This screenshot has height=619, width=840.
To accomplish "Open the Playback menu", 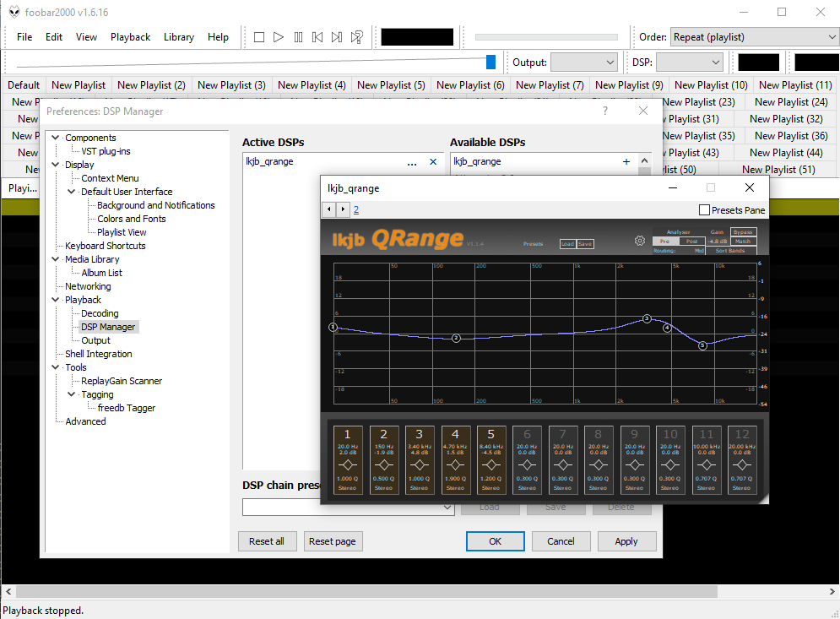I will tap(130, 37).
